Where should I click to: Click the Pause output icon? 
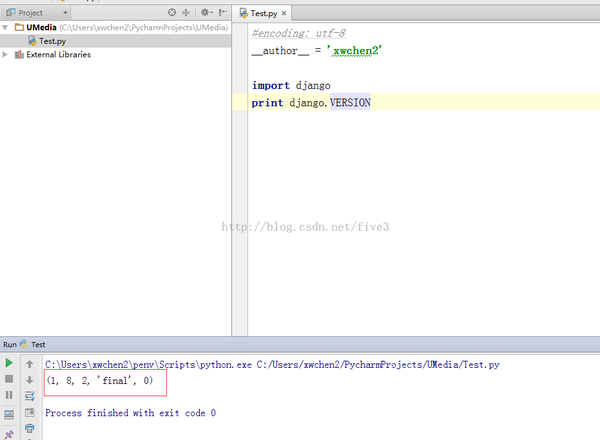(x=9, y=396)
